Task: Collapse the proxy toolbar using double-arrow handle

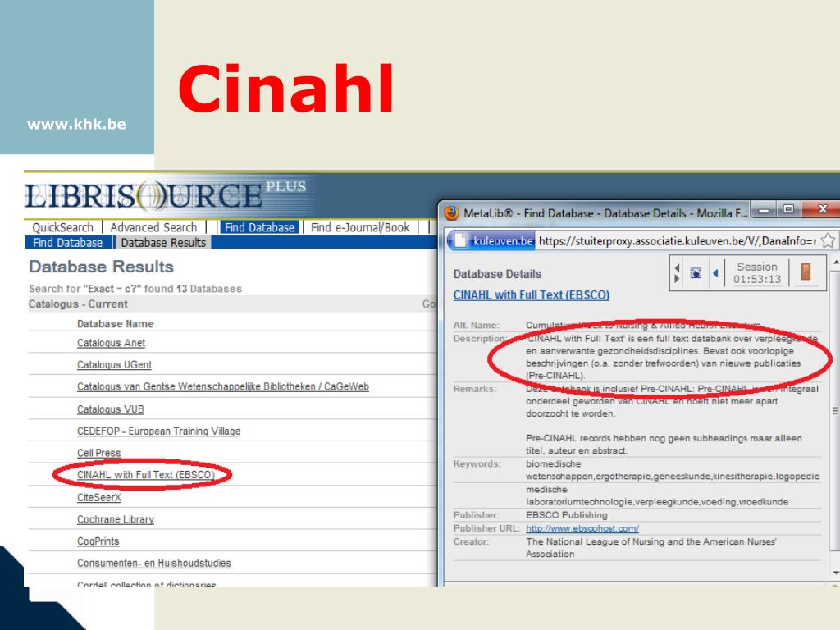Action: pyautogui.click(x=677, y=273)
